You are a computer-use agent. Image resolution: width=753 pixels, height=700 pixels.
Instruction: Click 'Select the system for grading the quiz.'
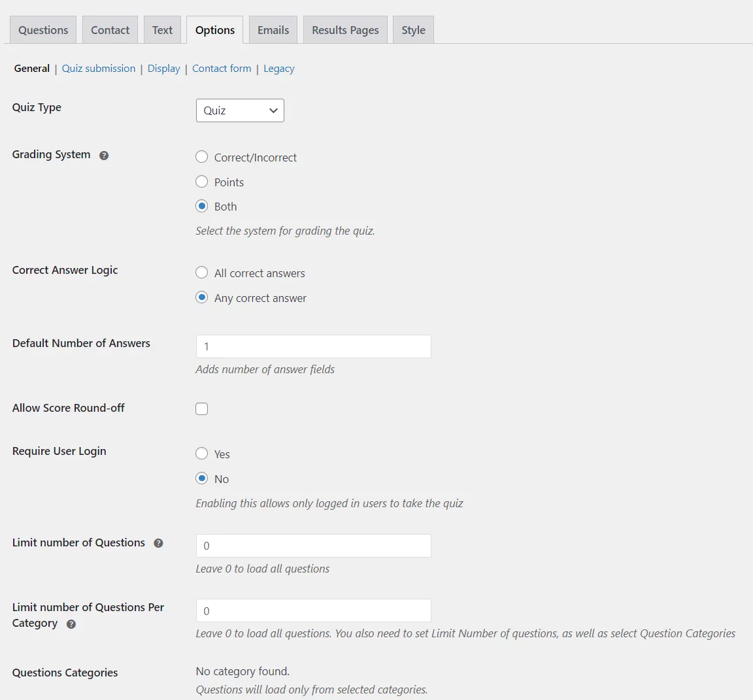pos(285,231)
